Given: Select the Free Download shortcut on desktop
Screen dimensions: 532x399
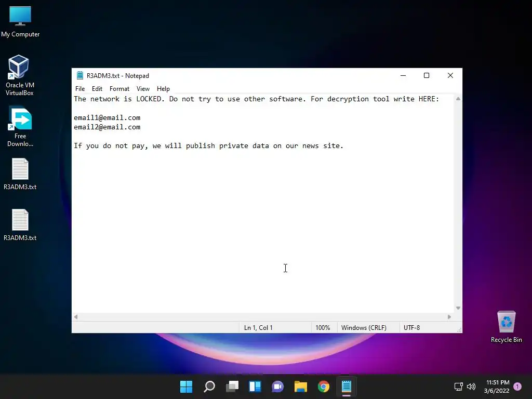Looking at the screenshot, I should coord(20,126).
